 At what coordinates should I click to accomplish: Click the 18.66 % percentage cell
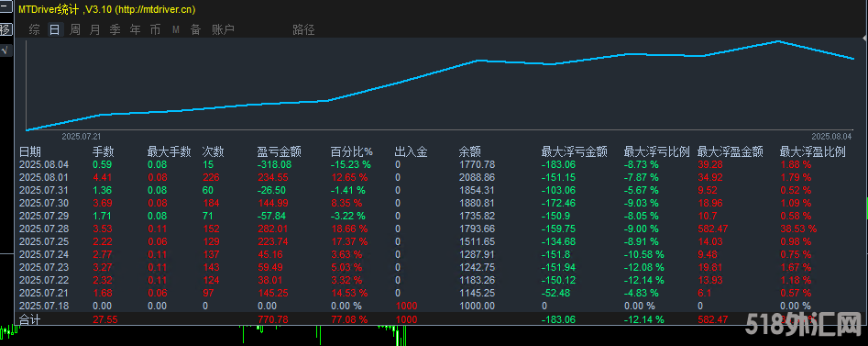click(348, 229)
